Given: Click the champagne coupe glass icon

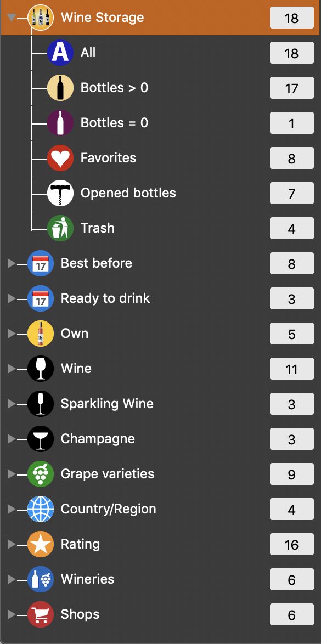Looking at the screenshot, I should click(x=41, y=439).
